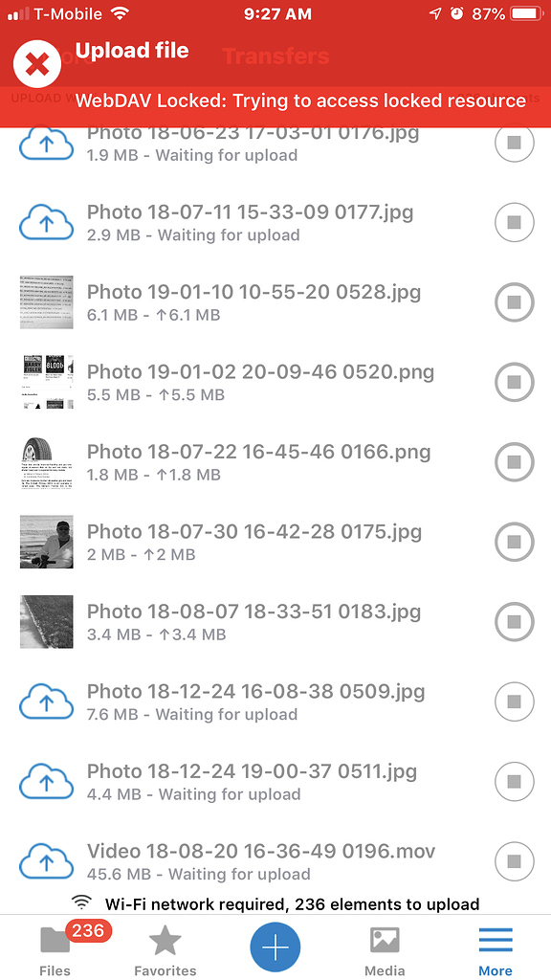Image resolution: width=551 pixels, height=980 pixels.
Task: Select the Favorites star icon
Action: coord(165,941)
